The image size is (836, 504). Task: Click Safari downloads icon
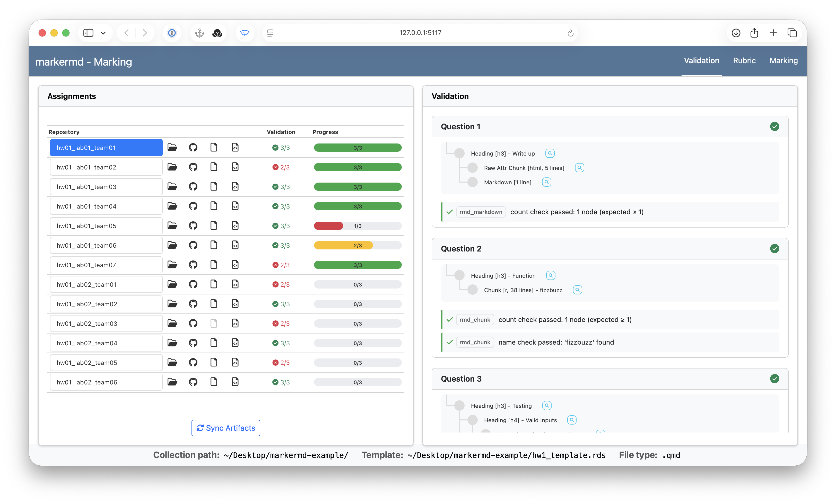pos(736,33)
